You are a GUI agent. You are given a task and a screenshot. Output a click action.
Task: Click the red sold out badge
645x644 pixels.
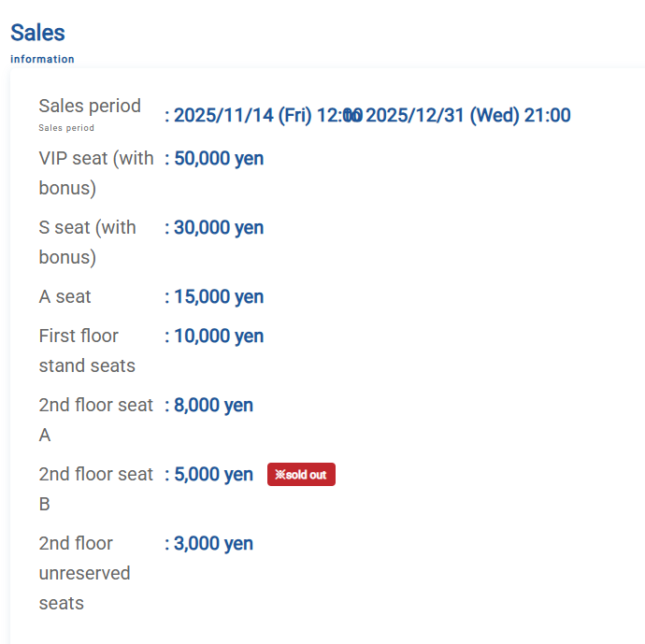[x=301, y=475]
